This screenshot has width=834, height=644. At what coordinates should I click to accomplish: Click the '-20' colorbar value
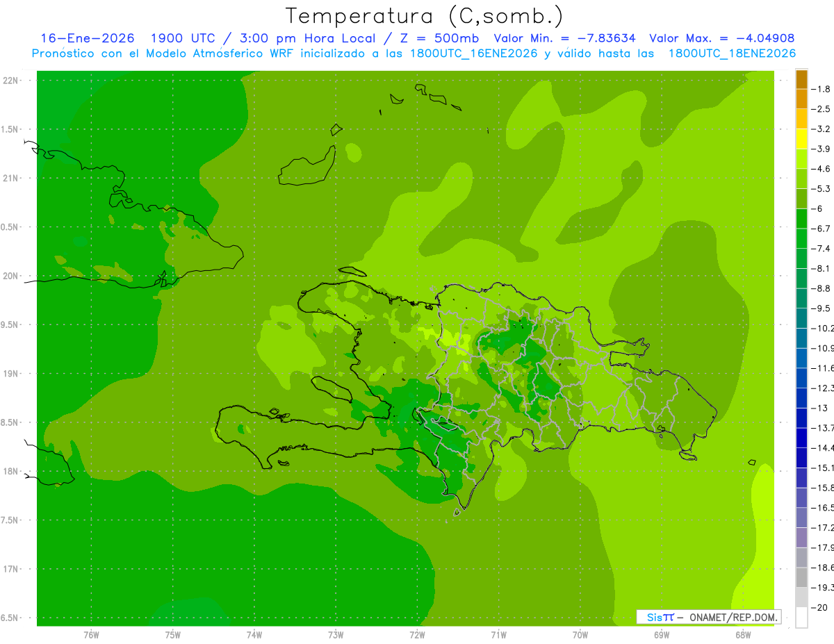819,607
